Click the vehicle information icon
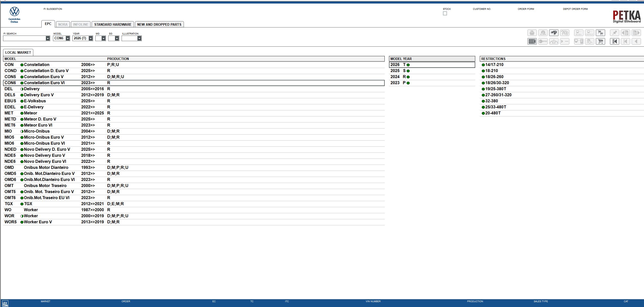Viewport: 644px width, 307px height. pos(554,41)
